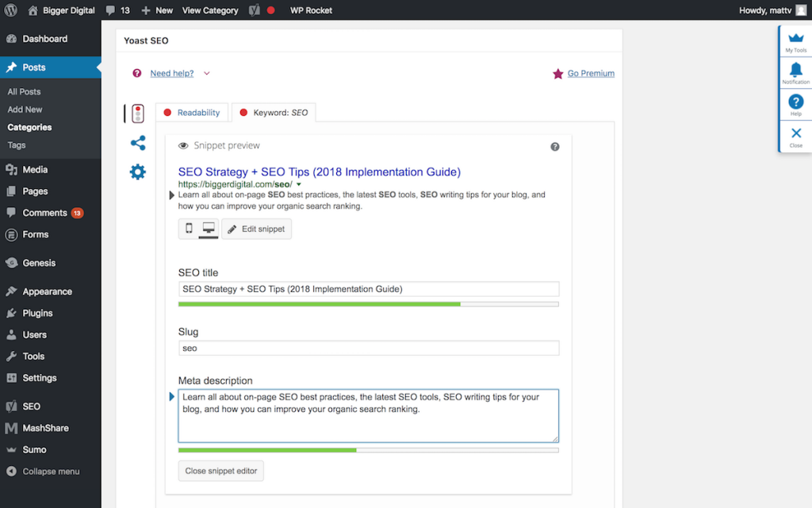Click the Need help? link

coord(172,74)
